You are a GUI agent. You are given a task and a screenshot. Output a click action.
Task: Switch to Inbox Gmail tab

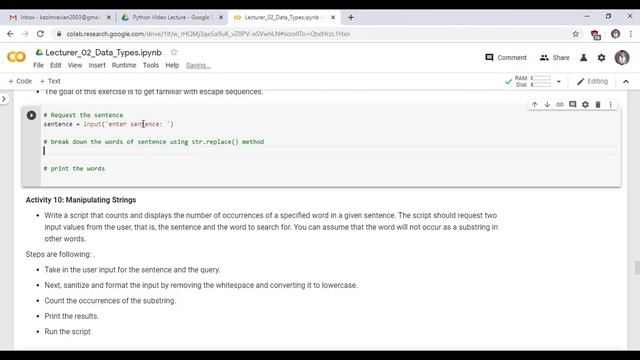click(59, 18)
